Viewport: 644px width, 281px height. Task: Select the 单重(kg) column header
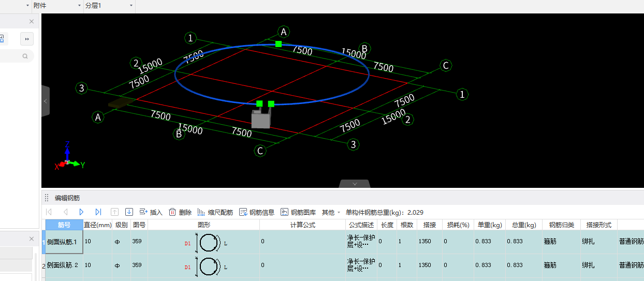pyautogui.click(x=490, y=225)
